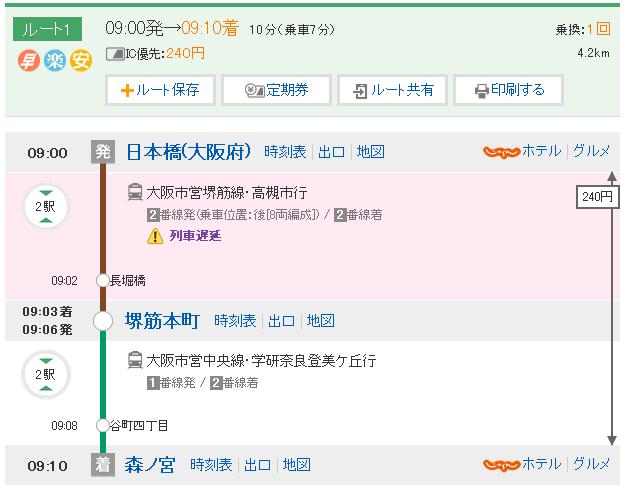Open 地図 for 日本橋(大阪府)
Viewport: 629px width, 494px height.
pos(371,152)
